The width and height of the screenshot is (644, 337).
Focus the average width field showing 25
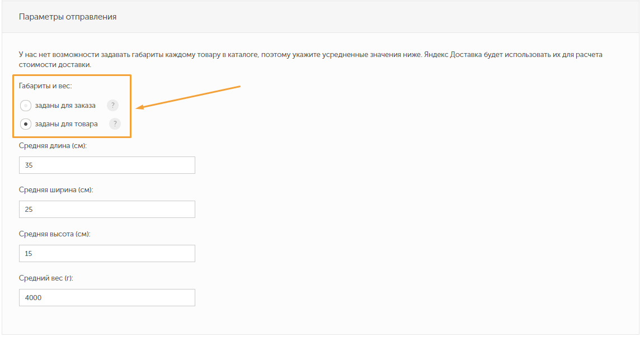point(107,210)
